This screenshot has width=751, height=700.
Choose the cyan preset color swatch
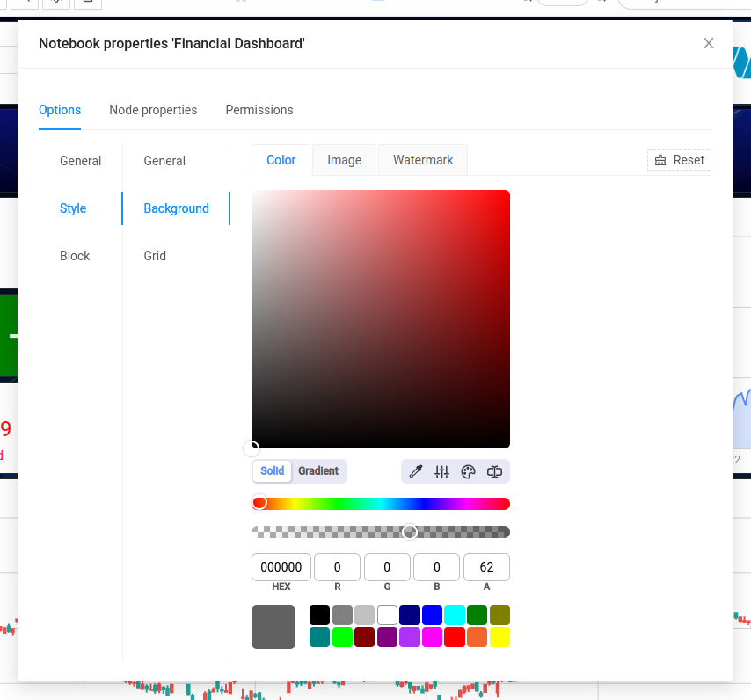click(455, 615)
